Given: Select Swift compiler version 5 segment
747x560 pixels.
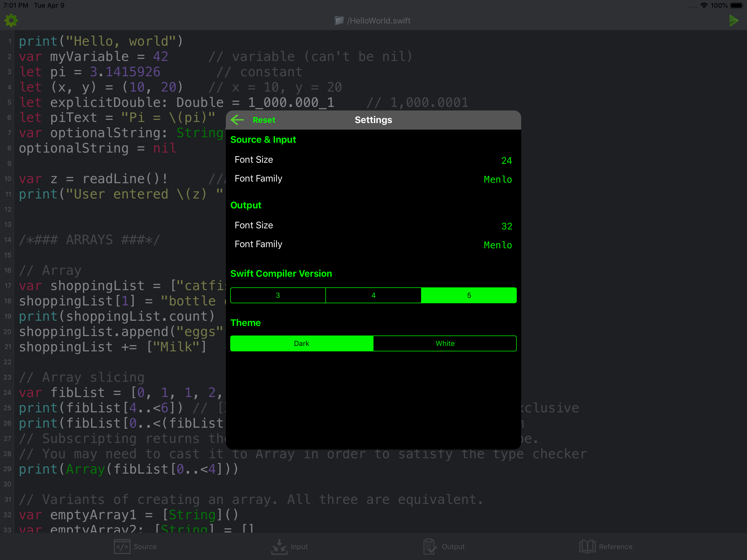Looking at the screenshot, I should pyautogui.click(x=469, y=296).
